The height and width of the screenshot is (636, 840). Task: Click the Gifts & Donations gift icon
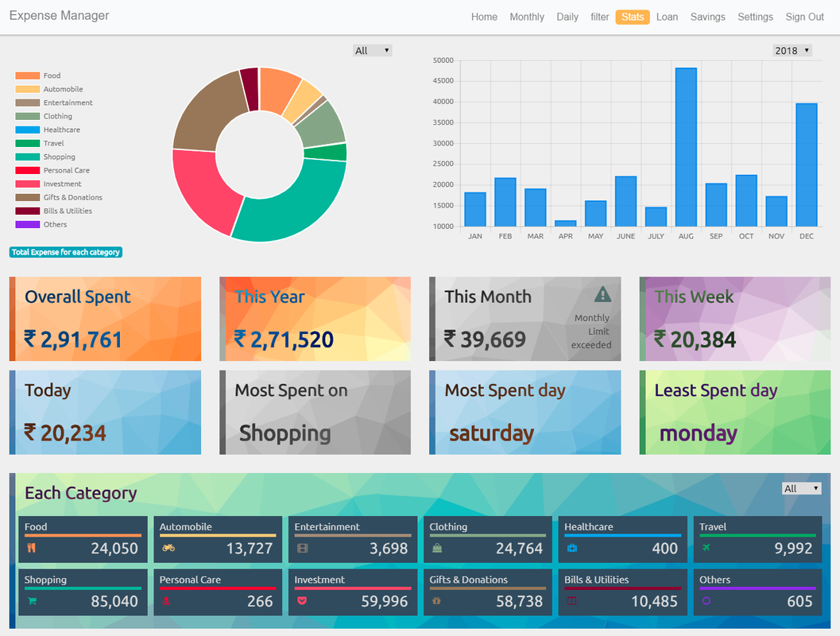pyautogui.click(x=436, y=601)
